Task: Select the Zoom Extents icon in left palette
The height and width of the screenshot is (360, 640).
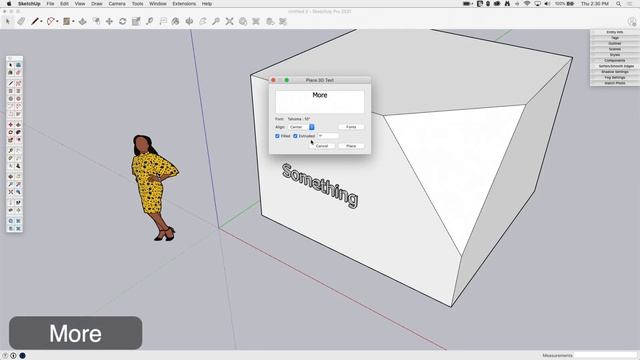Action: pos(11,192)
